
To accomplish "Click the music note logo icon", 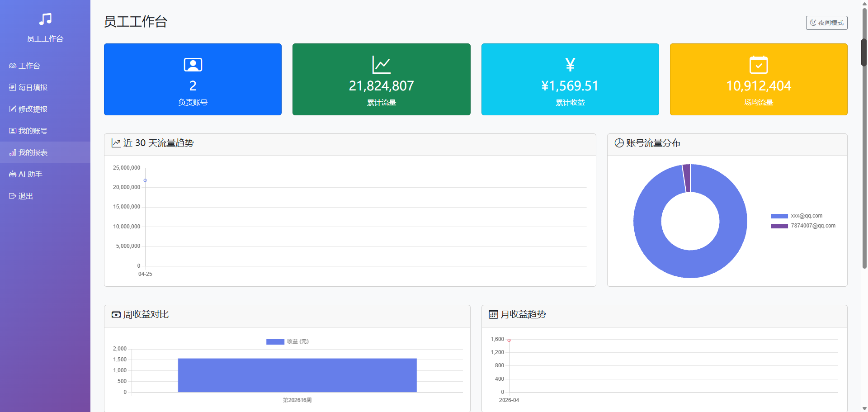I will click(x=45, y=19).
